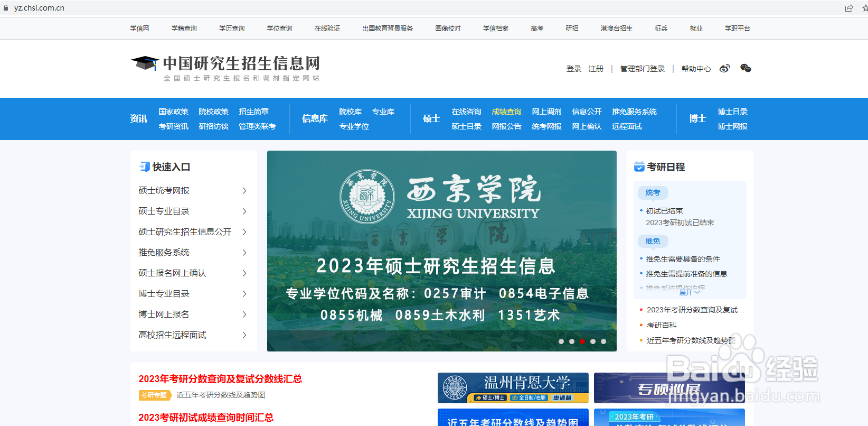Expand 博士专业目录 chevron arrow

244,294
